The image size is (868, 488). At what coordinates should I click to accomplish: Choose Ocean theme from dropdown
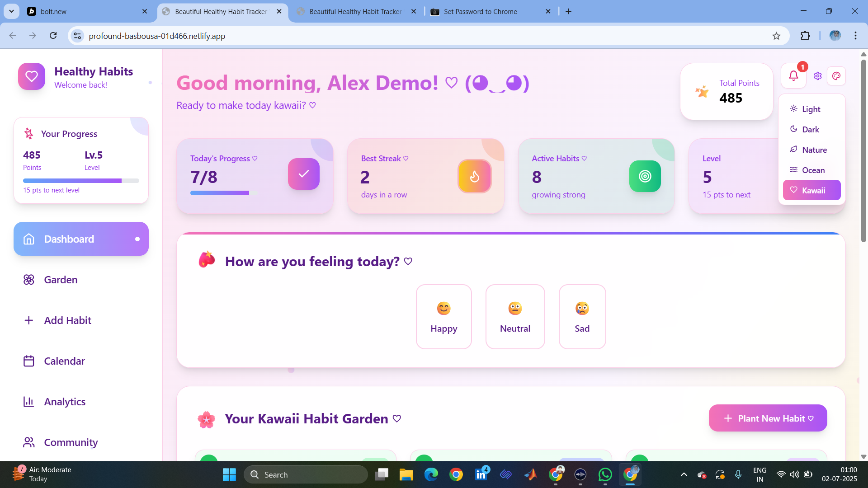(x=813, y=170)
